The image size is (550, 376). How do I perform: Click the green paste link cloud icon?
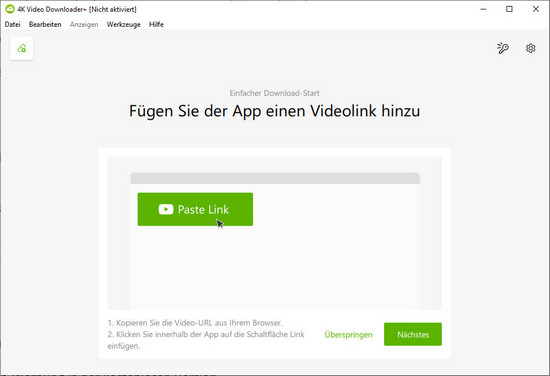tap(21, 48)
